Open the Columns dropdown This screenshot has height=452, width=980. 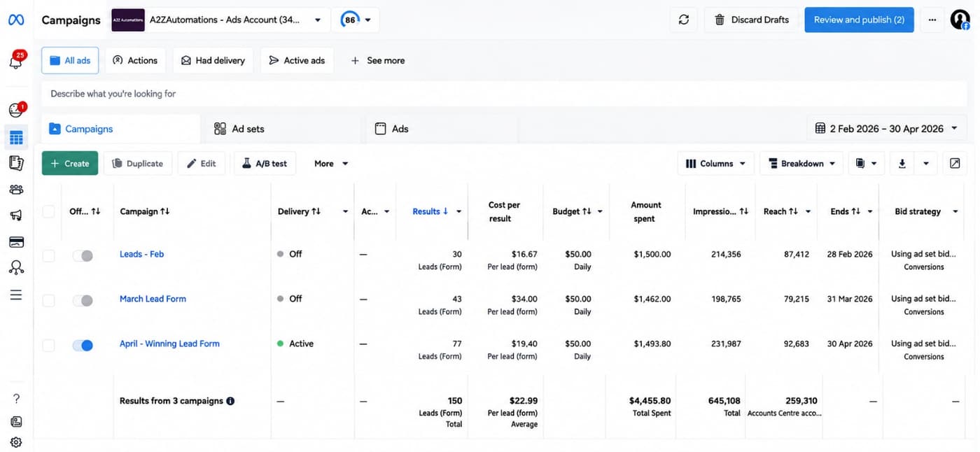click(x=716, y=164)
